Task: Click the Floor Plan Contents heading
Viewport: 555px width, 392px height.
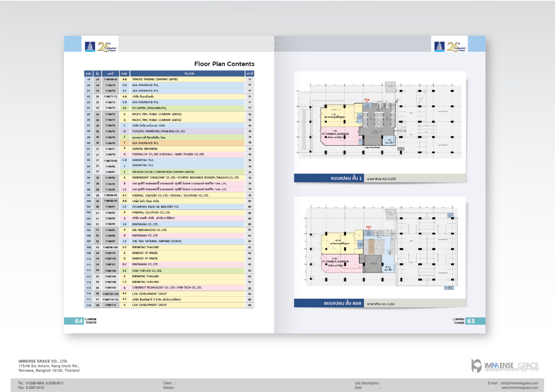Action: click(224, 64)
